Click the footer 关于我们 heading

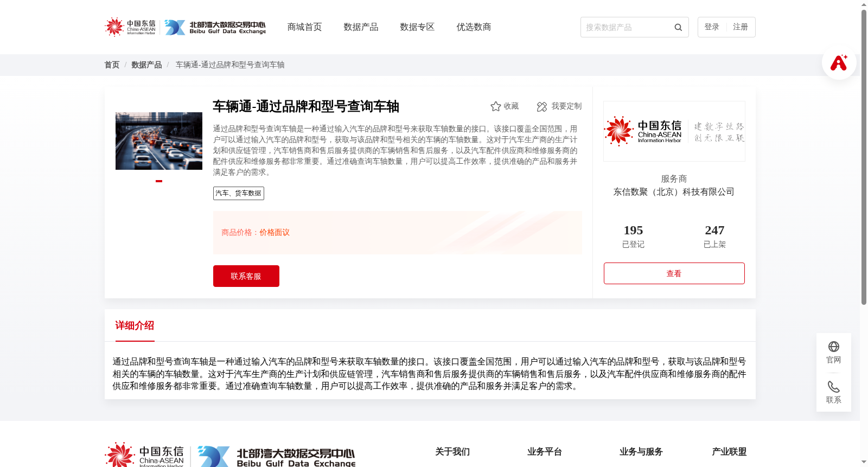point(452,452)
